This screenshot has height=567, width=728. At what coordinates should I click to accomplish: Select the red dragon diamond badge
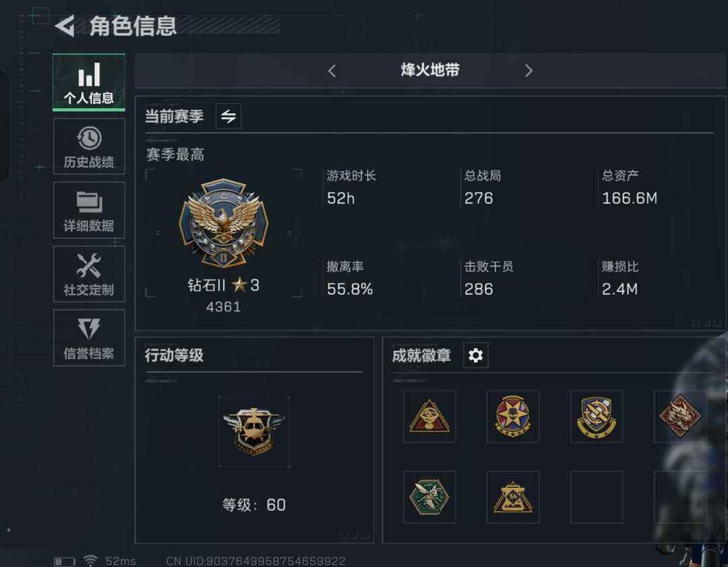[680, 417]
